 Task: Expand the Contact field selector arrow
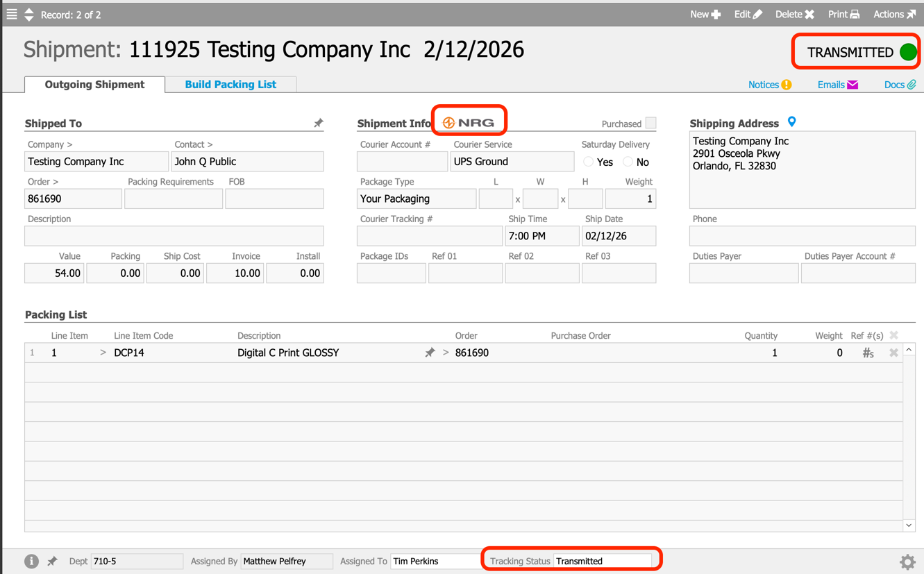point(210,144)
